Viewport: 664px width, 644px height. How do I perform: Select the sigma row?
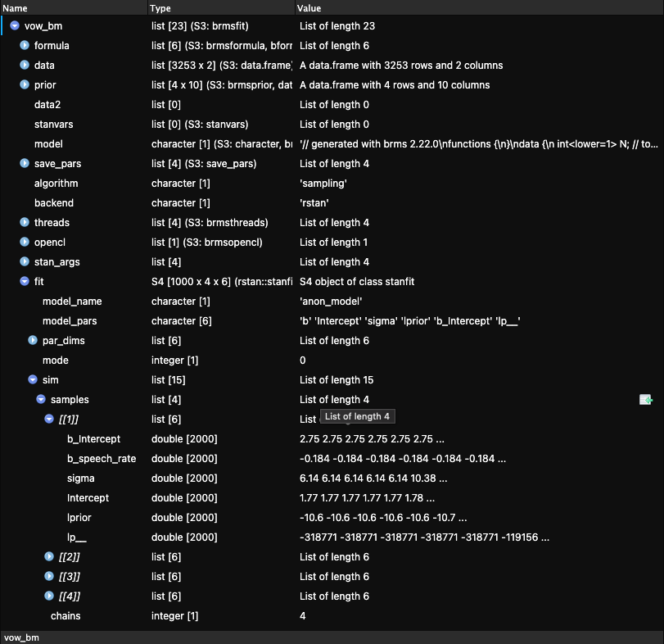pos(332,478)
